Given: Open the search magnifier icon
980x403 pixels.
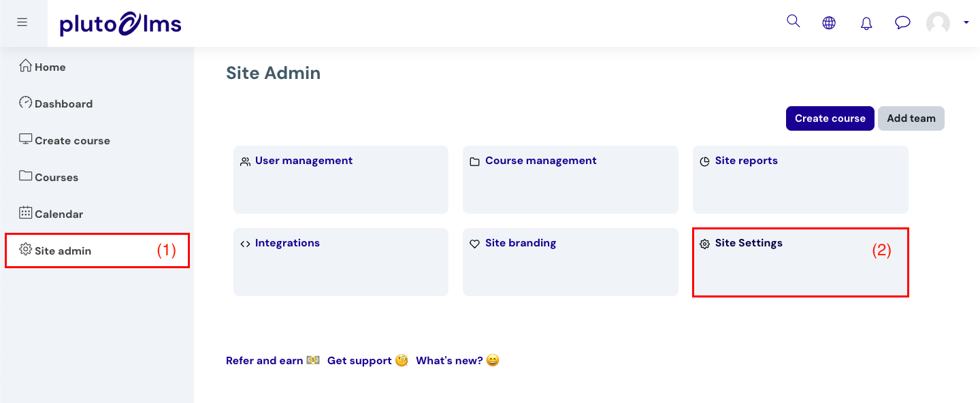Looking at the screenshot, I should tap(793, 21).
